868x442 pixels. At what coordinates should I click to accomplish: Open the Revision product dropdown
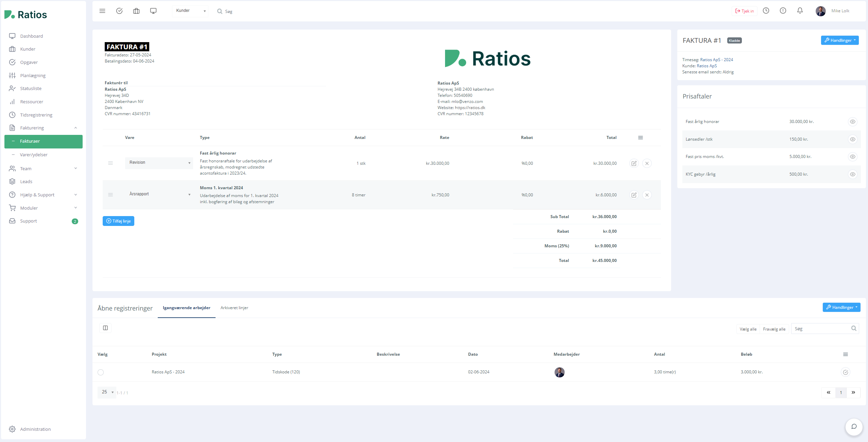159,163
